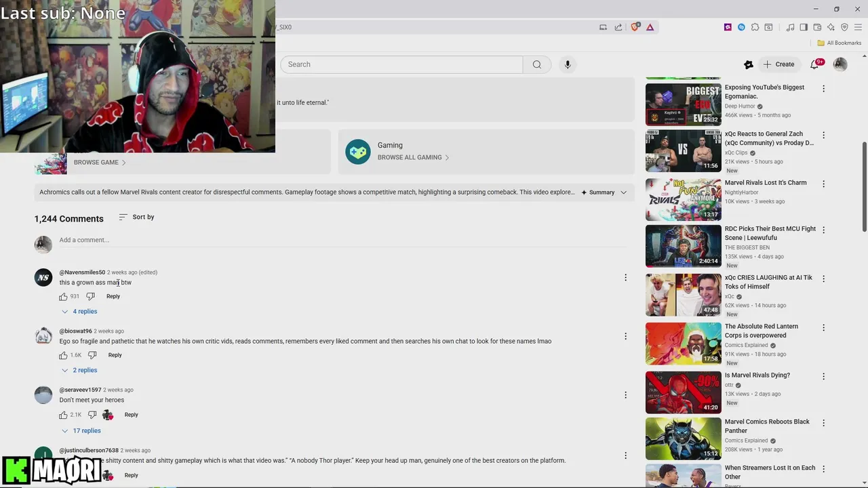This screenshot has width=868, height=488.
Task: Click the BROWSE GAME link
Action: point(100,163)
